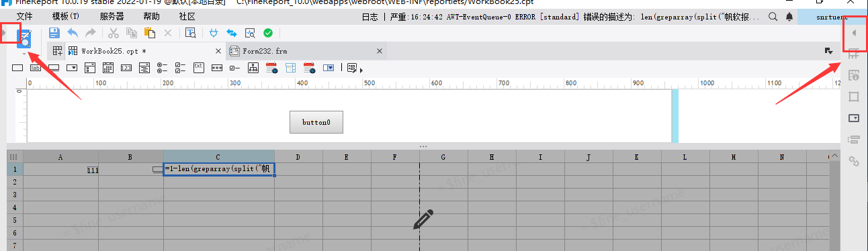Open the 文件 menu
Image resolution: width=868 pixels, height=251 pixels.
click(25, 15)
